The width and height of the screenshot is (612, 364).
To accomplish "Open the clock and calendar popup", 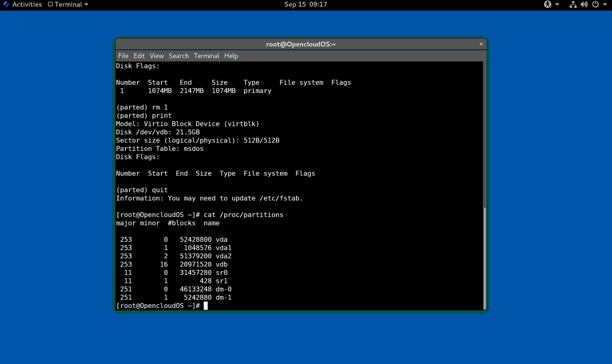I will coord(305,5).
